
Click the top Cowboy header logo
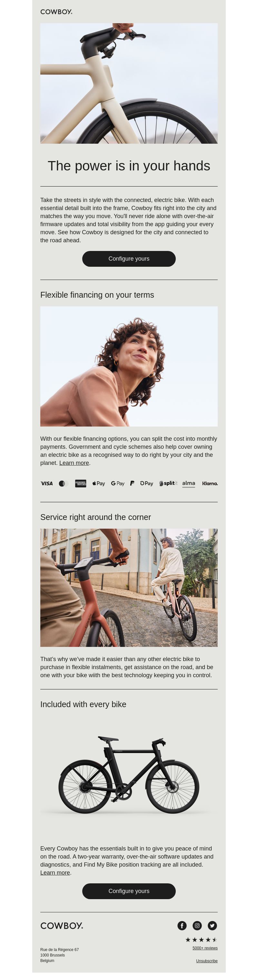56,12
